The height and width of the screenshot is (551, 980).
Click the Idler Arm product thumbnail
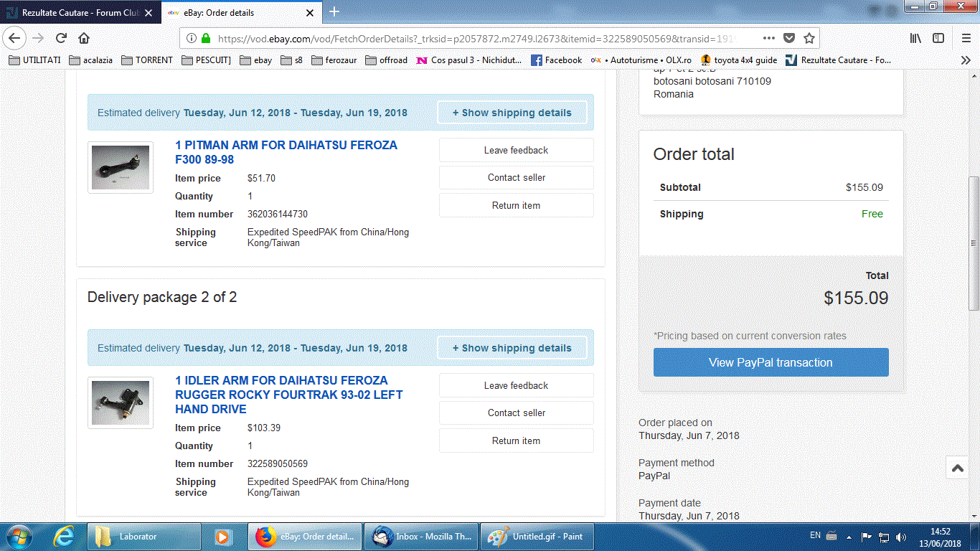pyautogui.click(x=121, y=402)
